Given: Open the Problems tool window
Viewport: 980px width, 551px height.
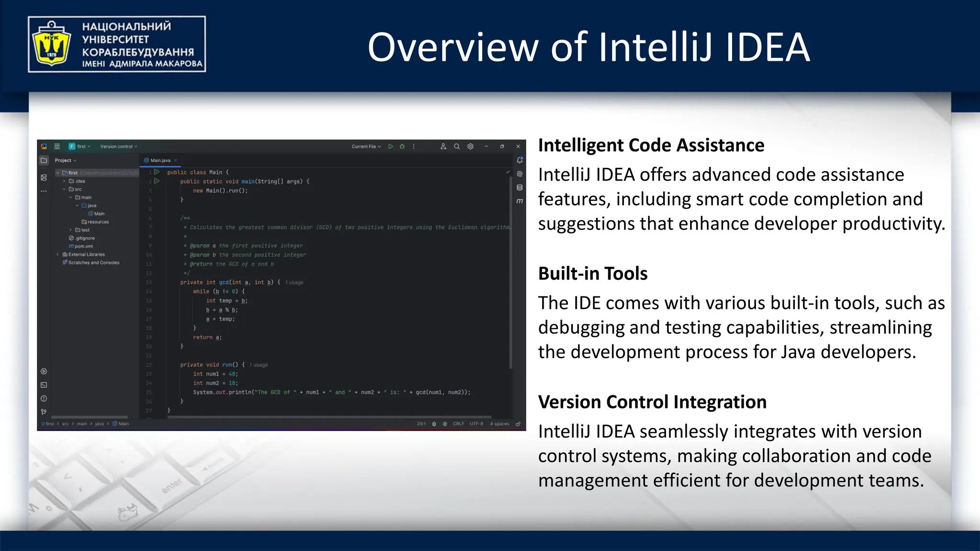Looking at the screenshot, I should click(44, 398).
